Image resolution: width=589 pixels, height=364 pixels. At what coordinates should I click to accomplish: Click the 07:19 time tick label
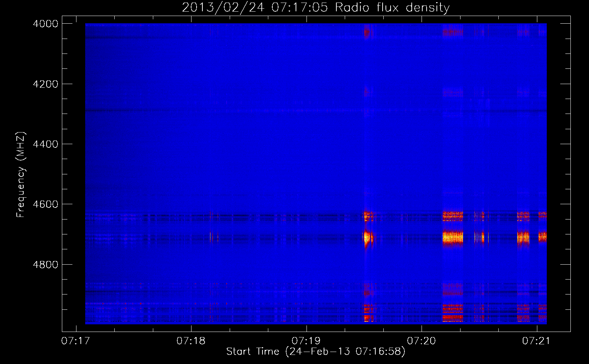306,341
